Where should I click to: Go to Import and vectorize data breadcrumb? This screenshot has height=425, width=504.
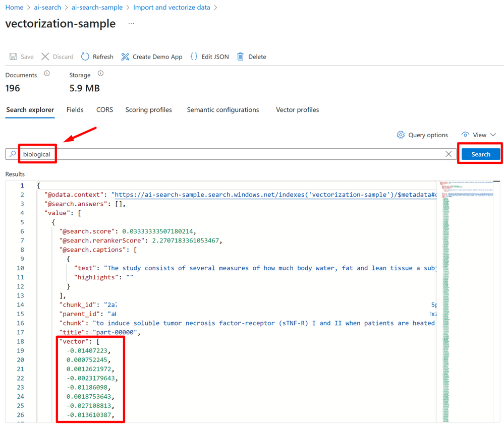pos(172,8)
